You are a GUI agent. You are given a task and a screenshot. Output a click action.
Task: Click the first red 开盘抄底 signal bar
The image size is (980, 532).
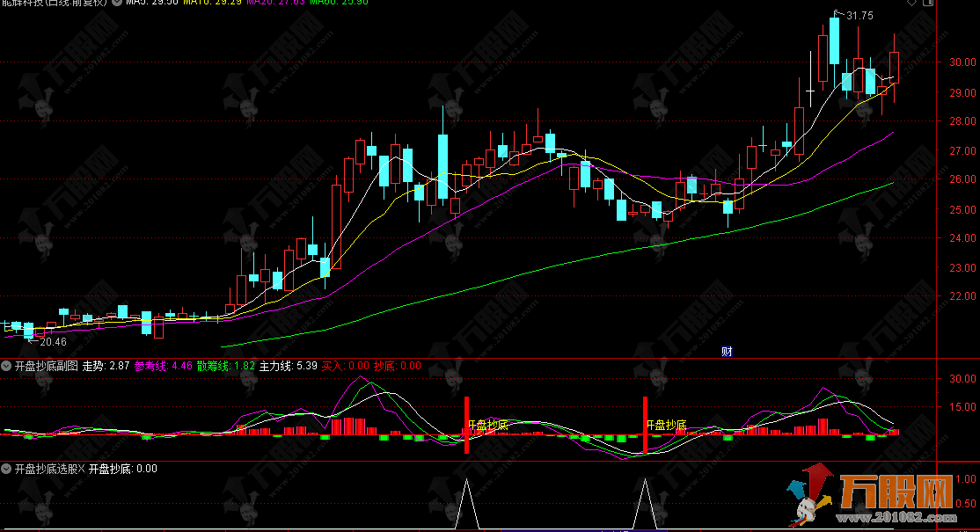click(466, 425)
